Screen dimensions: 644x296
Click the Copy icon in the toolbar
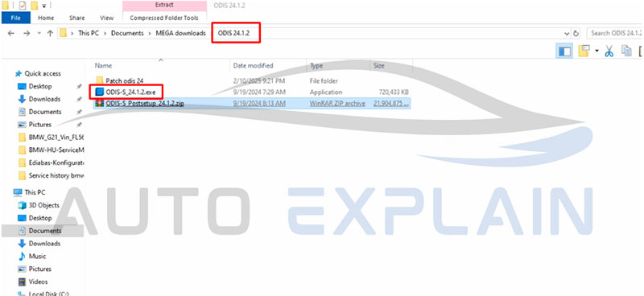tap(626, 51)
